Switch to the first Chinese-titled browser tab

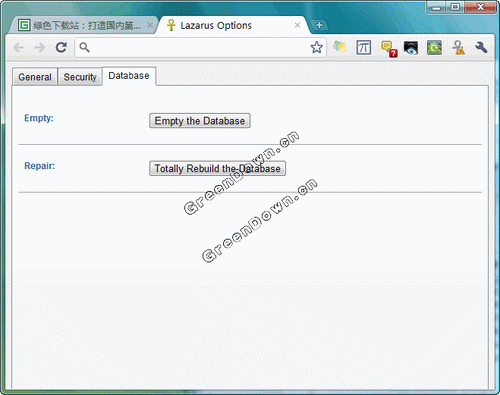[83, 25]
